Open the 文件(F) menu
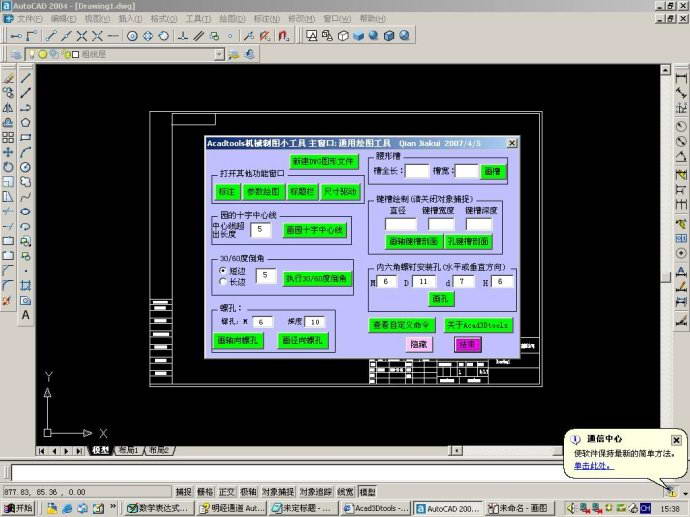This screenshot has height=517, width=690. (x=29, y=18)
